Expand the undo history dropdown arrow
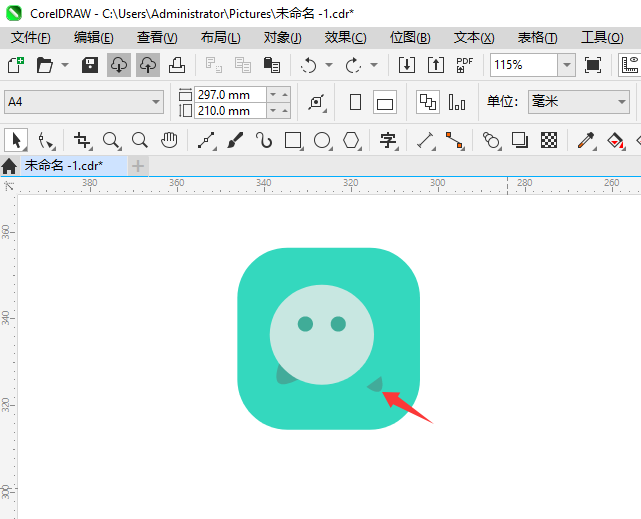This screenshot has width=641, height=519. click(329, 65)
